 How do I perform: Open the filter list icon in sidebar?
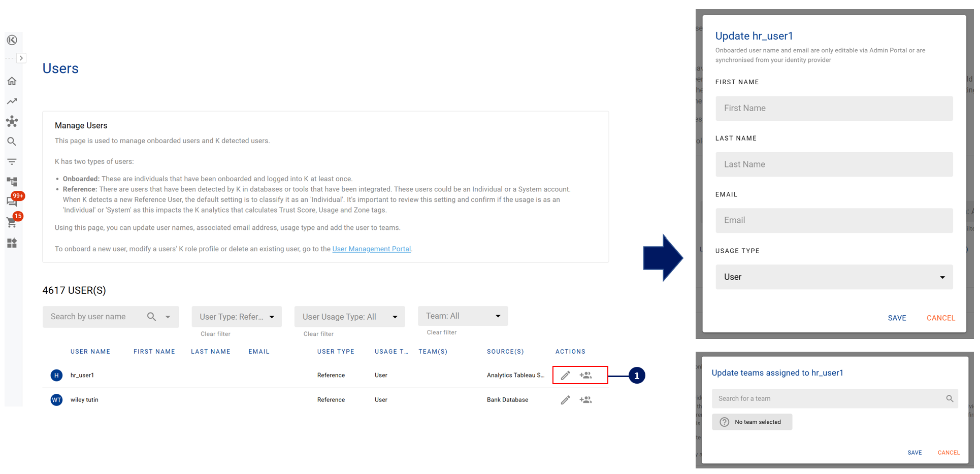12,162
